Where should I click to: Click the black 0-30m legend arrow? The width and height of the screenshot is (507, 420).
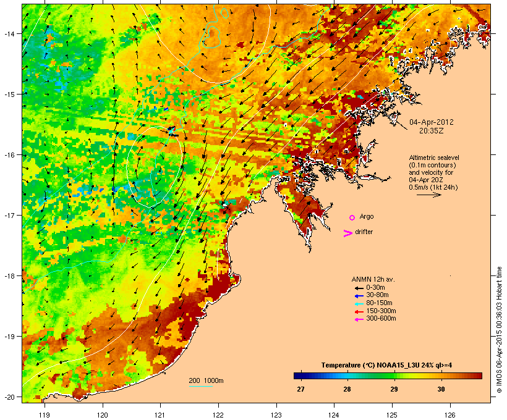(359, 288)
